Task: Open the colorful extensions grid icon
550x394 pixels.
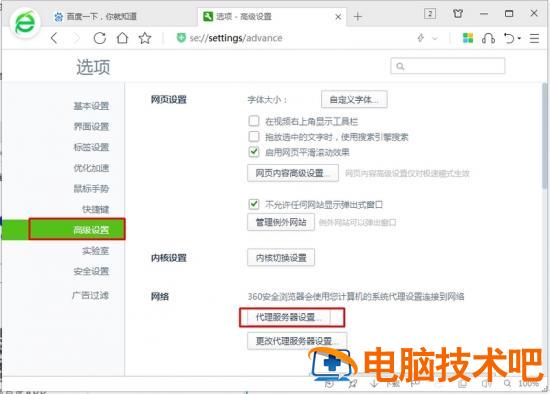Action: point(468,38)
